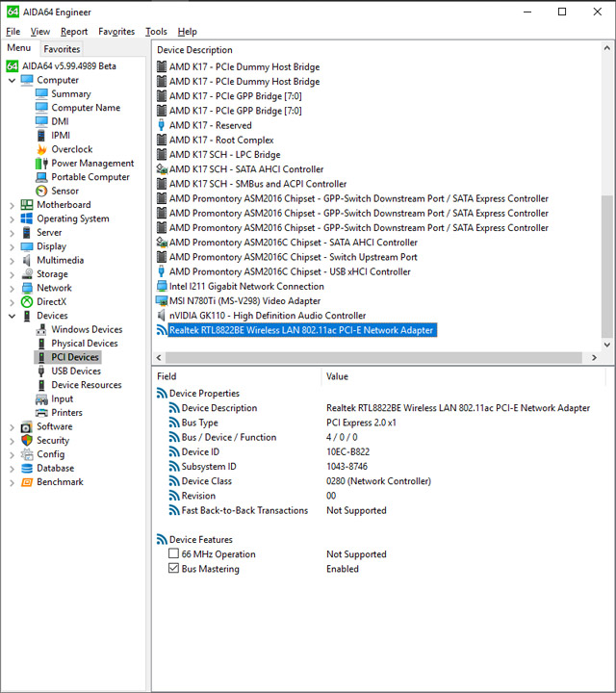Click the Device Description column header
This screenshot has height=693, width=616.
(194, 50)
